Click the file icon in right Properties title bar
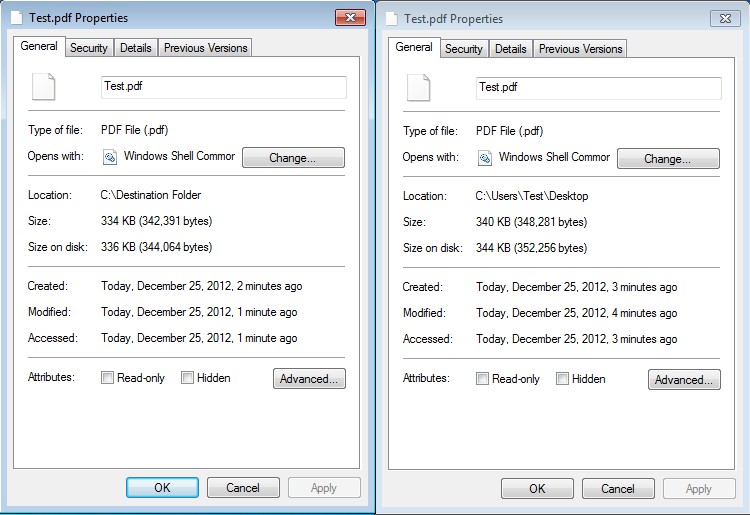 click(x=392, y=19)
